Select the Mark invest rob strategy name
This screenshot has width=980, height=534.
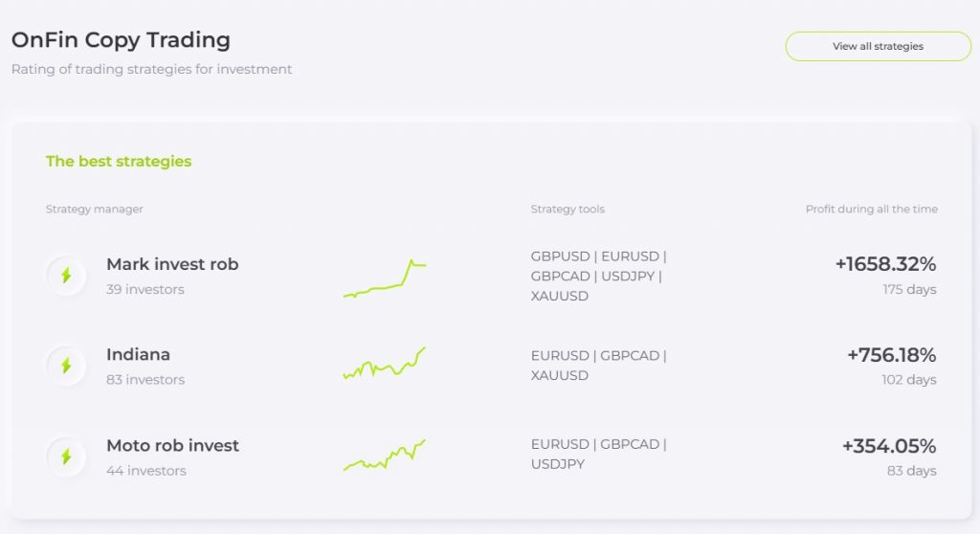point(172,264)
